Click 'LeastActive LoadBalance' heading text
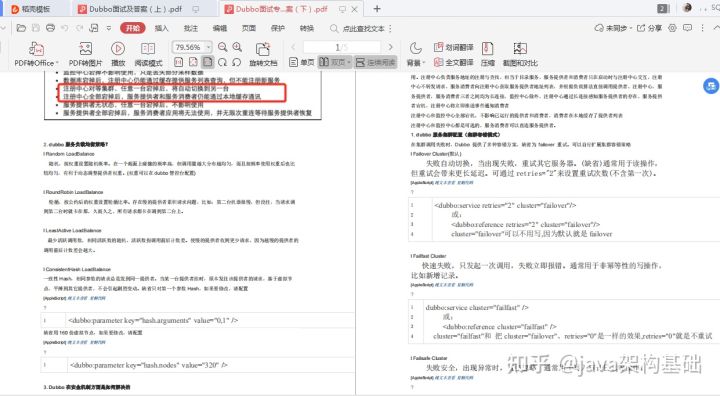The width and height of the screenshot is (720, 396). tap(73, 230)
